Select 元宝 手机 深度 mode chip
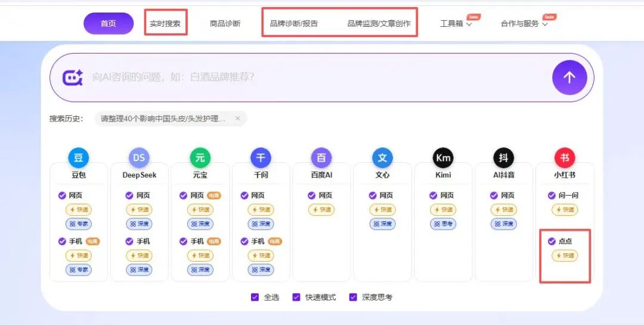Image resolution: width=644 pixels, height=325 pixels. click(x=200, y=270)
